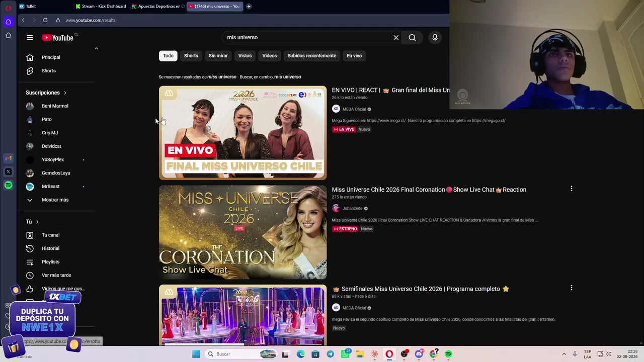Open WhatsApp from the taskbar
Viewport: 644px width, 362px height.
(345, 354)
